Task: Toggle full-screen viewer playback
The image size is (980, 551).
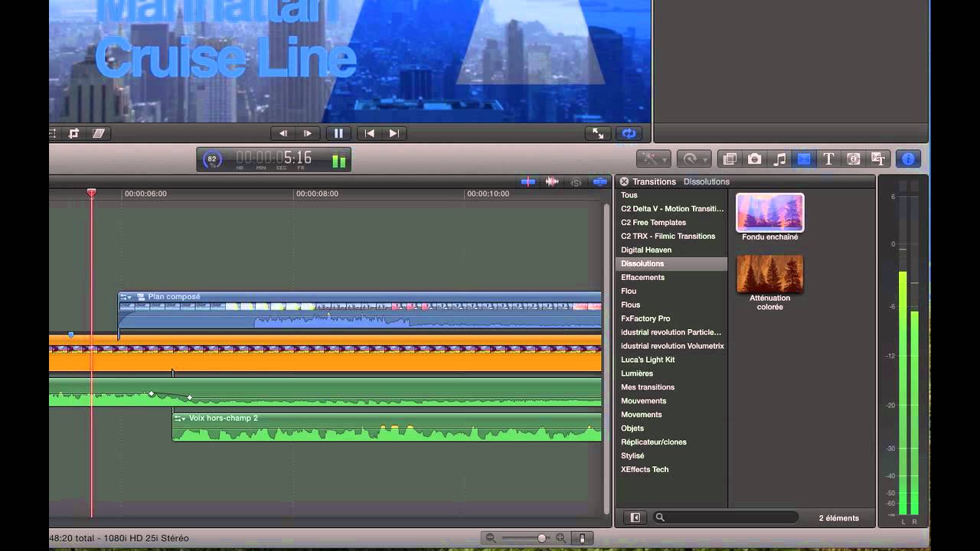Action: (598, 133)
